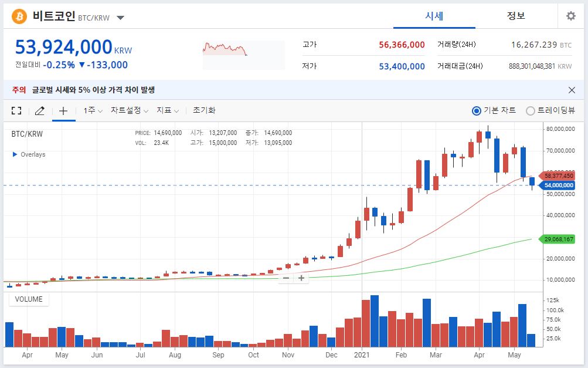This screenshot has width=588, height=368.
Task: Click the 80,000,000 price axis label
Action: click(560, 129)
